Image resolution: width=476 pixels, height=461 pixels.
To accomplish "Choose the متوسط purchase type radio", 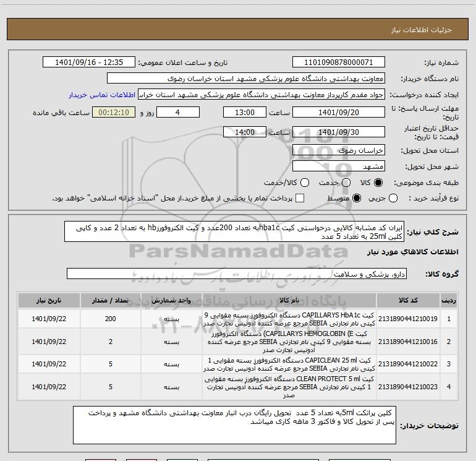I will pos(357,199).
